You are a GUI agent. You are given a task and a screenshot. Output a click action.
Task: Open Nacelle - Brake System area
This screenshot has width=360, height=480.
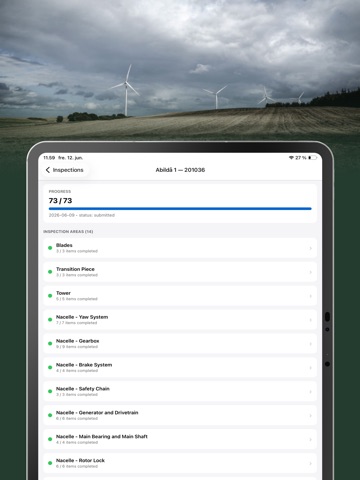180,368
